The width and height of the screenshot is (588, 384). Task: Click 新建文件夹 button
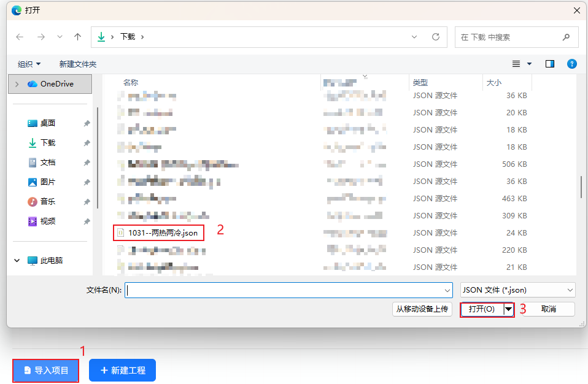click(77, 64)
